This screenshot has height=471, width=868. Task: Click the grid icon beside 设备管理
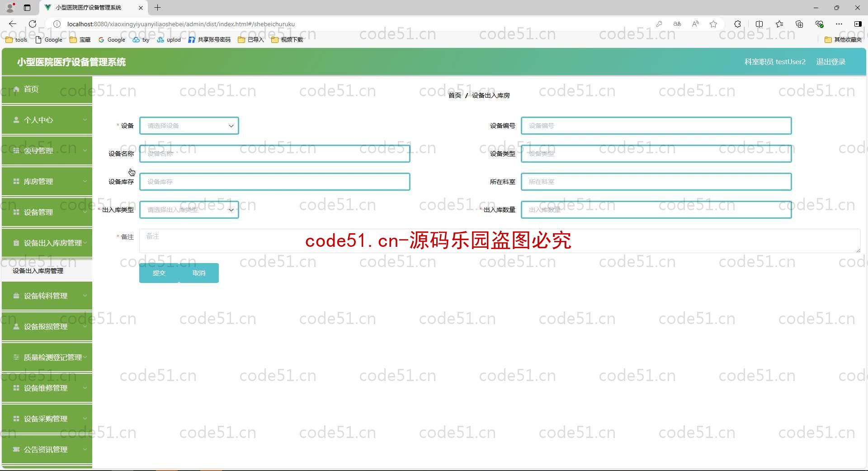pos(16,212)
